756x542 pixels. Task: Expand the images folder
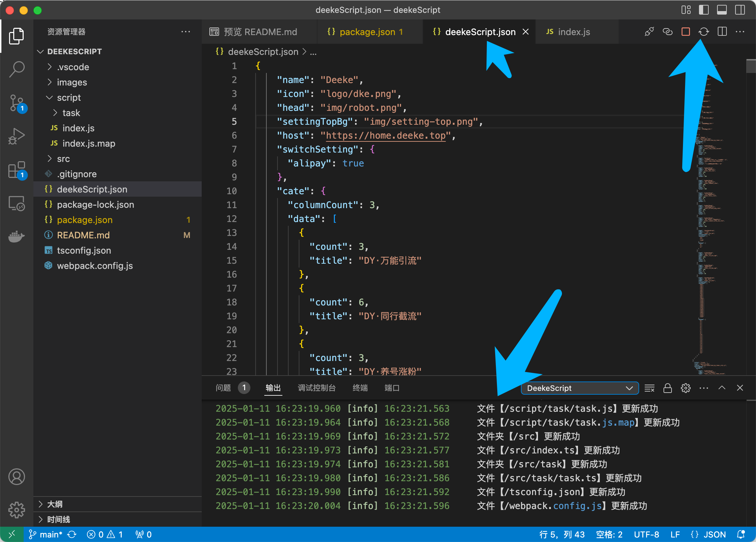coord(72,82)
